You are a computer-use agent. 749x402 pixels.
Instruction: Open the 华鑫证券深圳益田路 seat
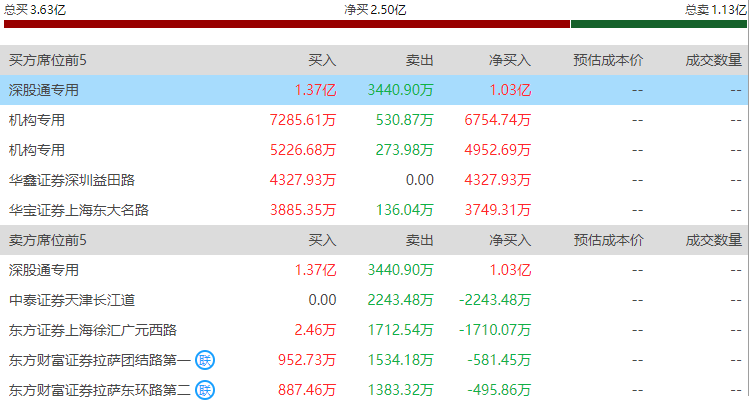[x=72, y=180]
